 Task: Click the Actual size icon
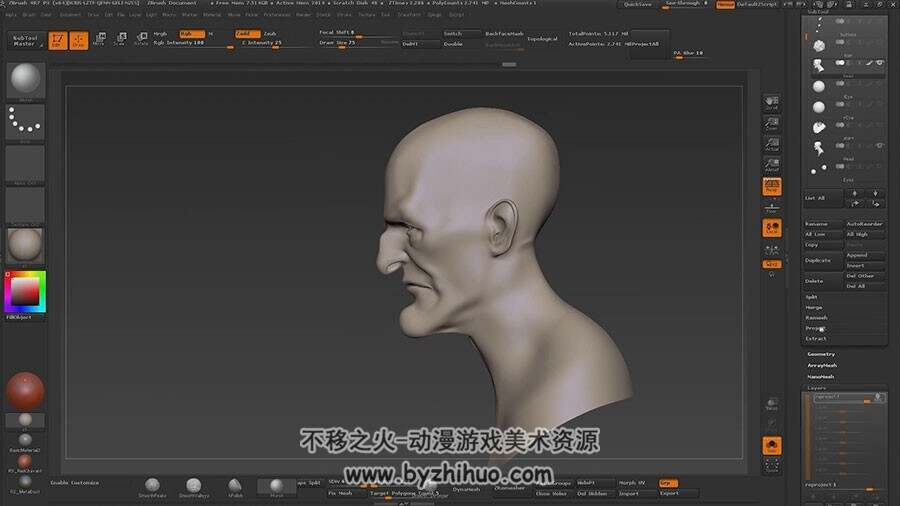(x=771, y=144)
